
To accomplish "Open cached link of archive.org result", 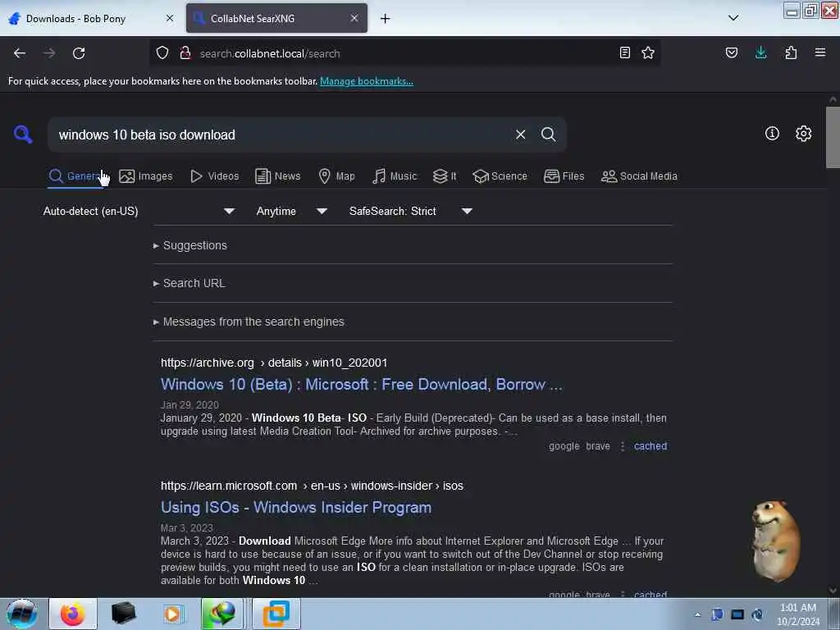I will [x=651, y=445].
